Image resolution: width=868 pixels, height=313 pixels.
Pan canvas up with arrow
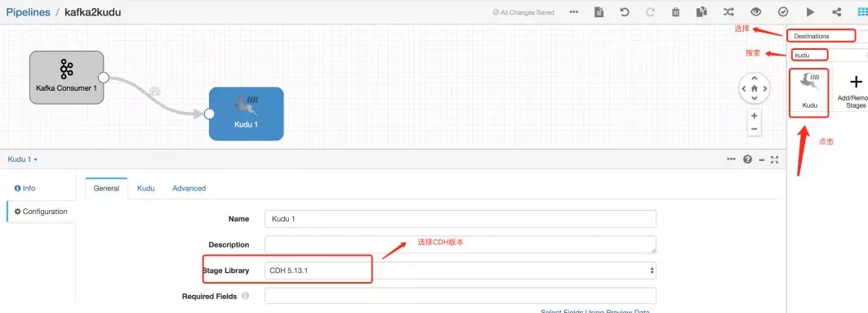pos(754,78)
